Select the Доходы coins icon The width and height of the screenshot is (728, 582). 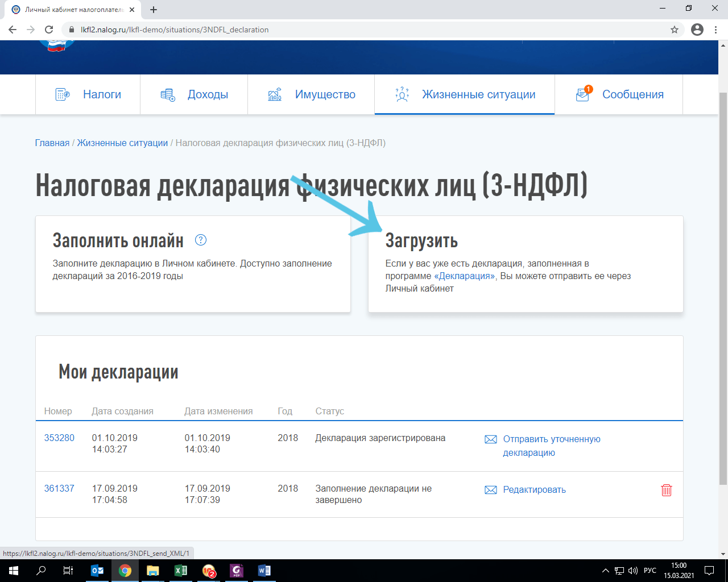click(167, 94)
